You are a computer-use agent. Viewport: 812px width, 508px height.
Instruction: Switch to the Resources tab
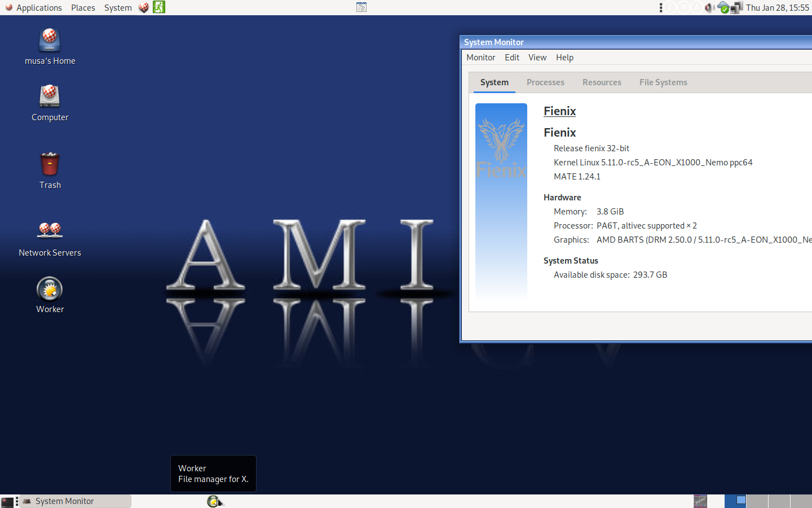point(602,82)
